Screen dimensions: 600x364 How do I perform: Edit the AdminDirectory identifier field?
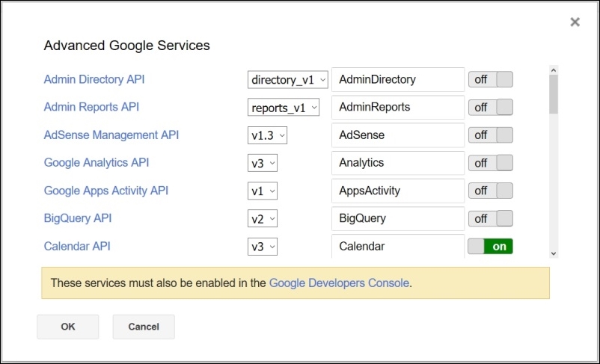point(398,79)
